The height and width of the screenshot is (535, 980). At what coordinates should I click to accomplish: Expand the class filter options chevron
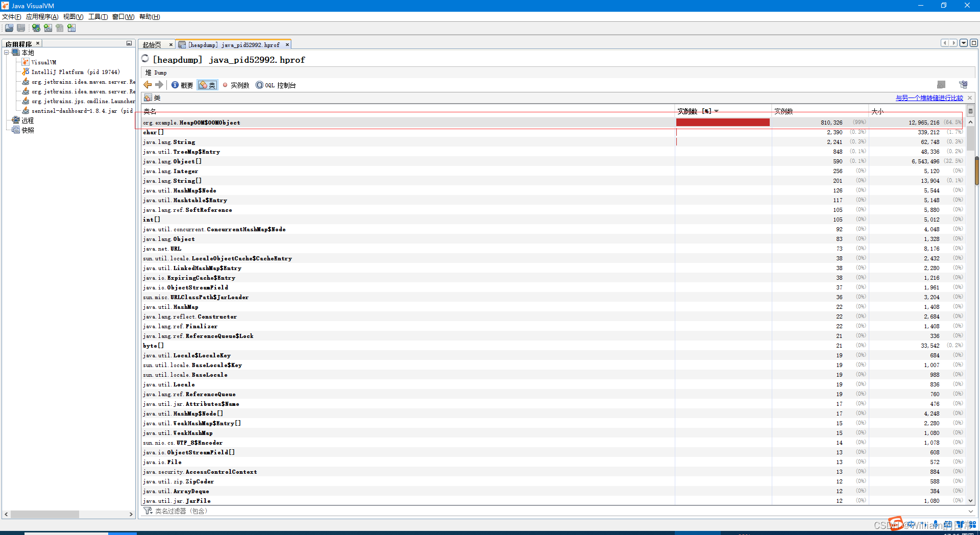(970, 511)
